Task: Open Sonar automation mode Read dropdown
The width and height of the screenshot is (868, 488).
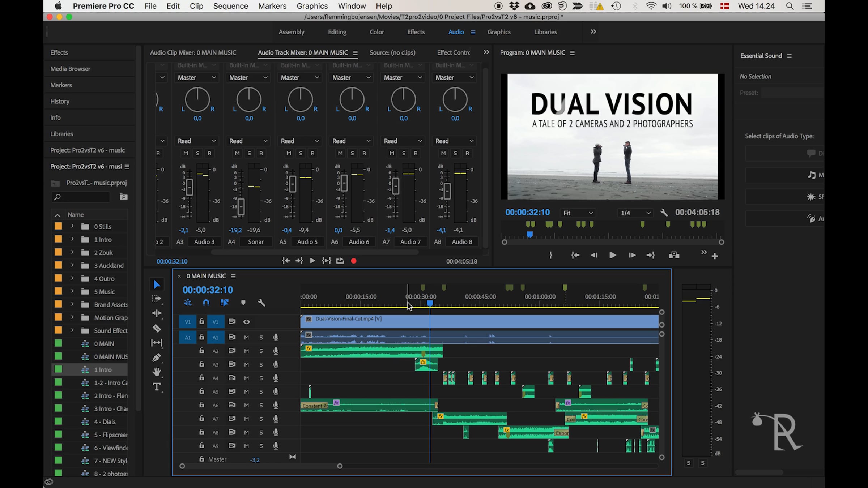Action: (x=249, y=141)
